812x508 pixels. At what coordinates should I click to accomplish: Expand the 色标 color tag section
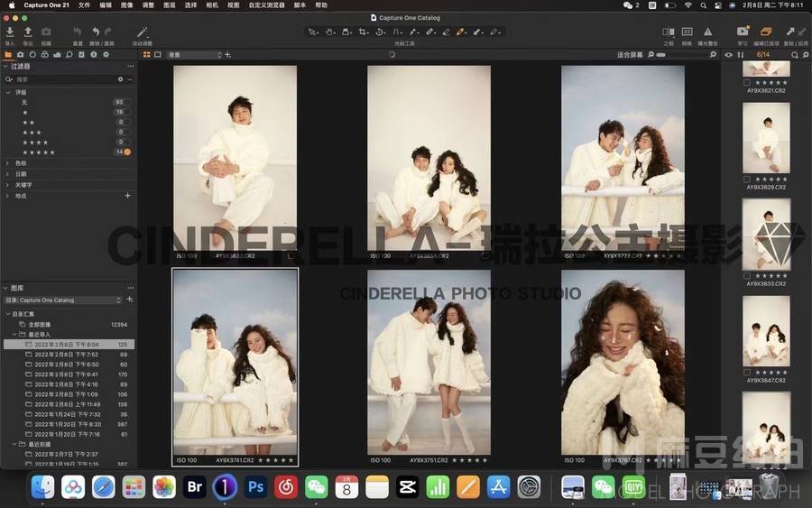pyautogui.click(x=7, y=163)
